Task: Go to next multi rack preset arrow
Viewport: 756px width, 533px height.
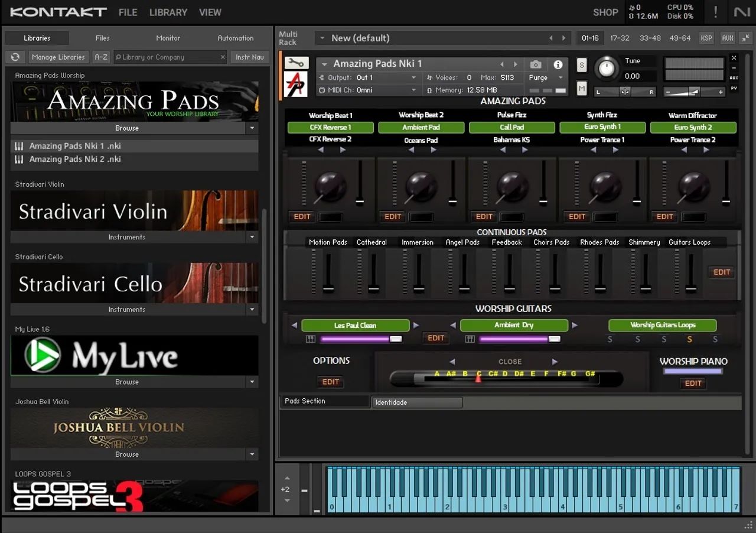Action: click(564, 38)
